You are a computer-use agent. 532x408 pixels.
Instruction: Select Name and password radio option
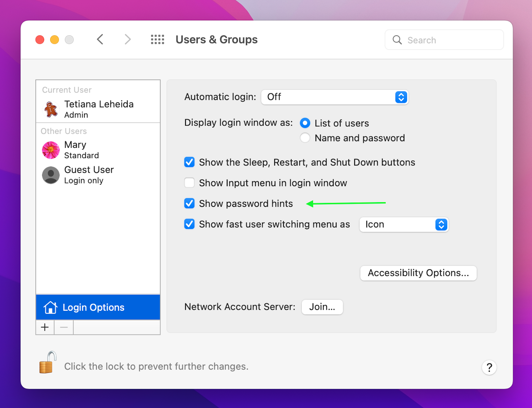point(305,138)
